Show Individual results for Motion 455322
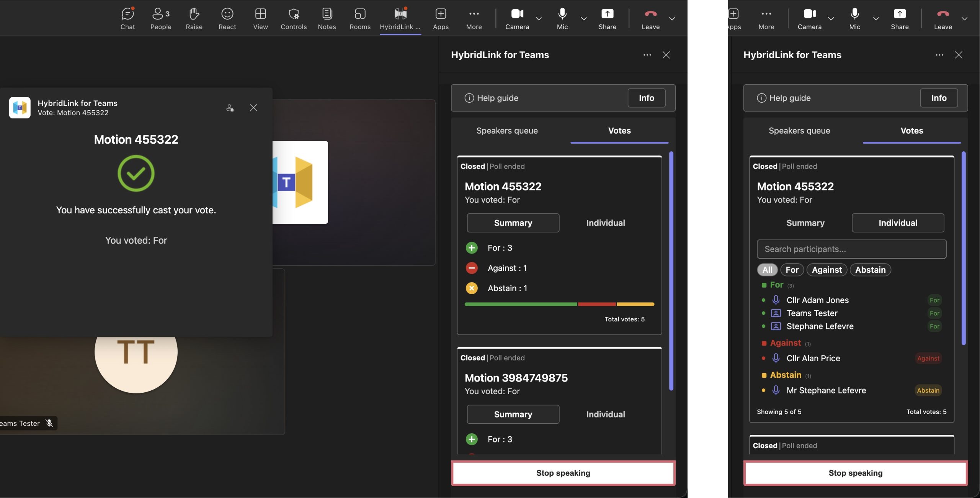Image resolution: width=980 pixels, height=498 pixels. [605, 223]
